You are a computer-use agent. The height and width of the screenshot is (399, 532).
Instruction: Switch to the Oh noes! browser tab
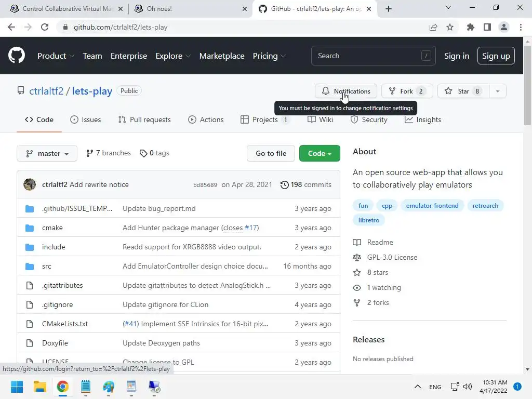click(x=190, y=9)
